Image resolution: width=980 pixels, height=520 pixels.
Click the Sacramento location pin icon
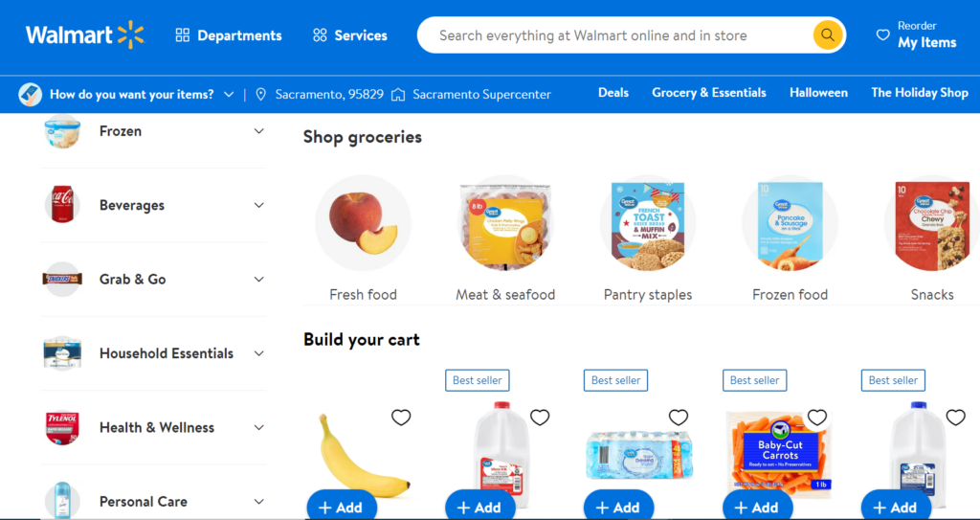(261, 95)
